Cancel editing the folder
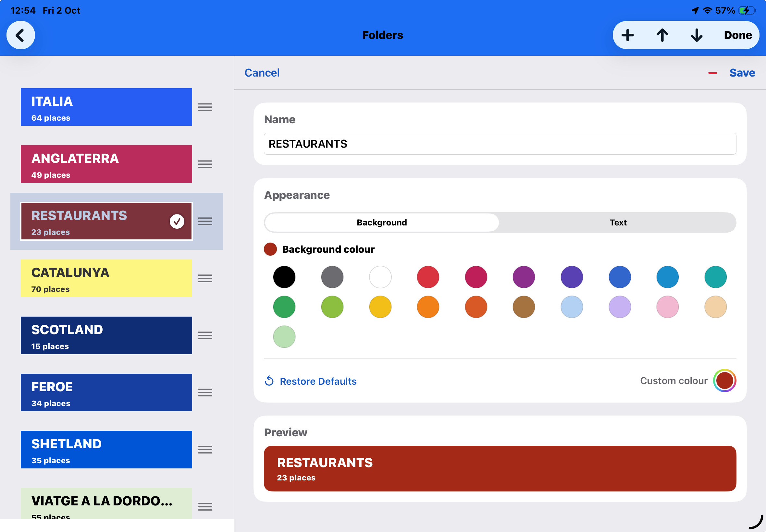This screenshot has height=532, width=766. click(262, 73)
